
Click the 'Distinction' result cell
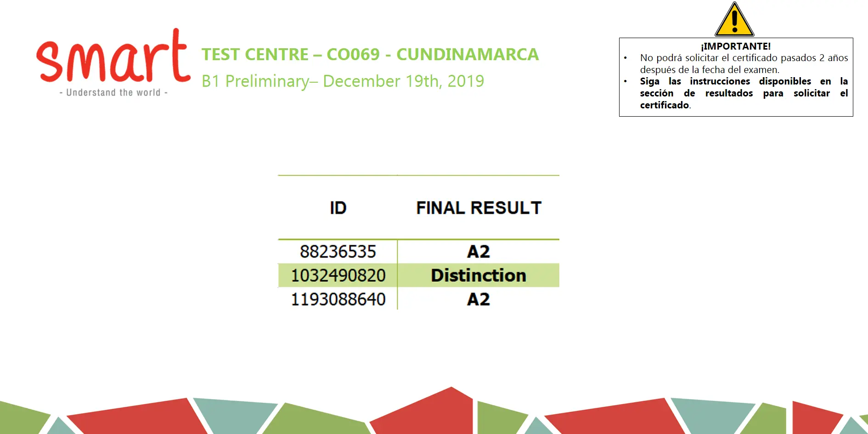[479, 276]
